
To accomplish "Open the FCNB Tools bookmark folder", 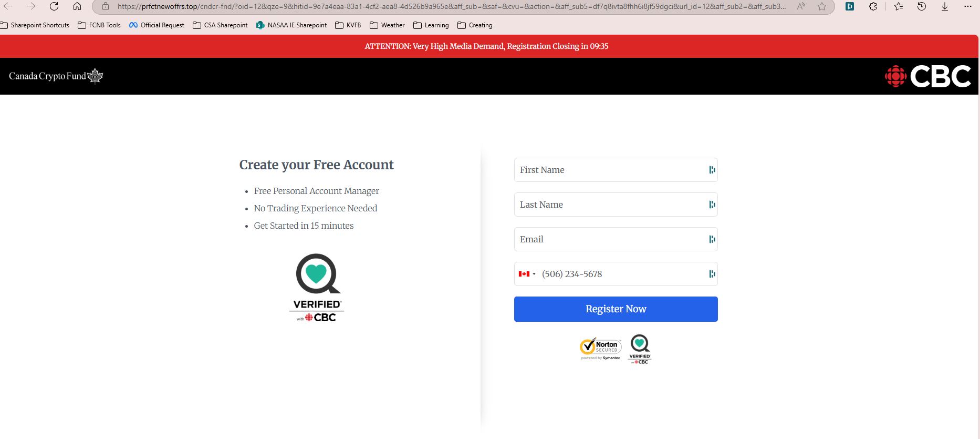I will (99, 25).
